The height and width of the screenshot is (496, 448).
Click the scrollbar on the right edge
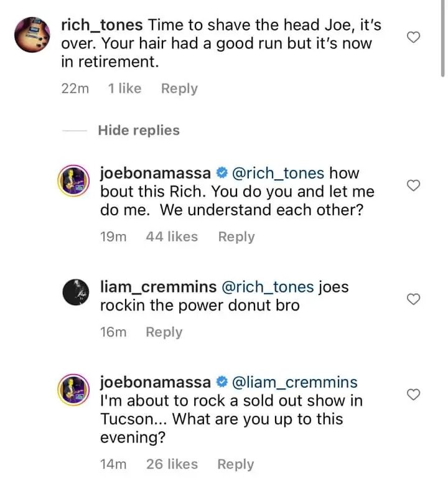(443, 37)
